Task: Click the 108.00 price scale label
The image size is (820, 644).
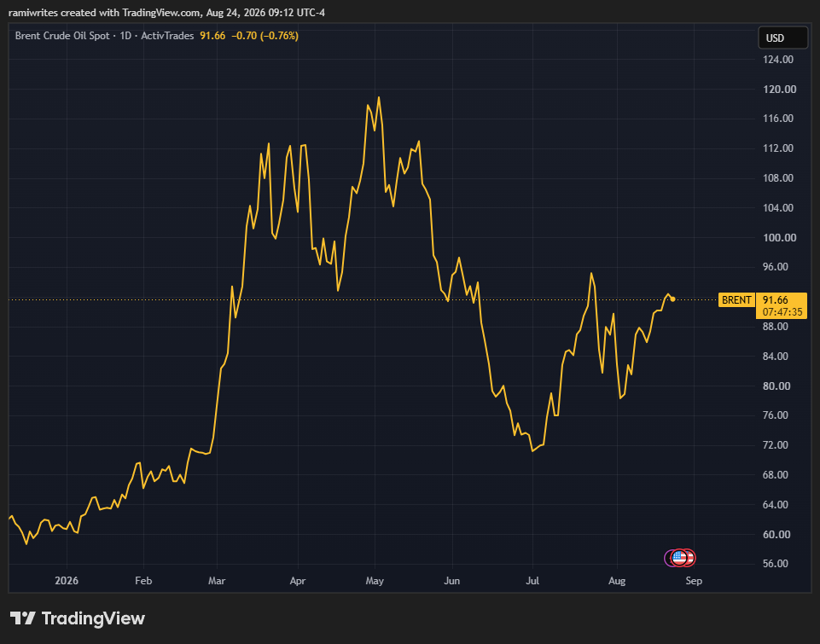Action: (x=778, y=177)
